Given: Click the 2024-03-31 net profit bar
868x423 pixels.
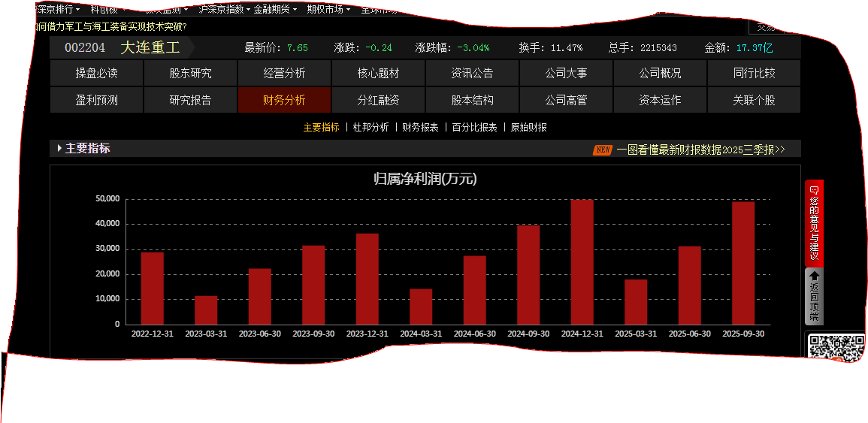Looking at the screenshot, I should coord(421,307).
